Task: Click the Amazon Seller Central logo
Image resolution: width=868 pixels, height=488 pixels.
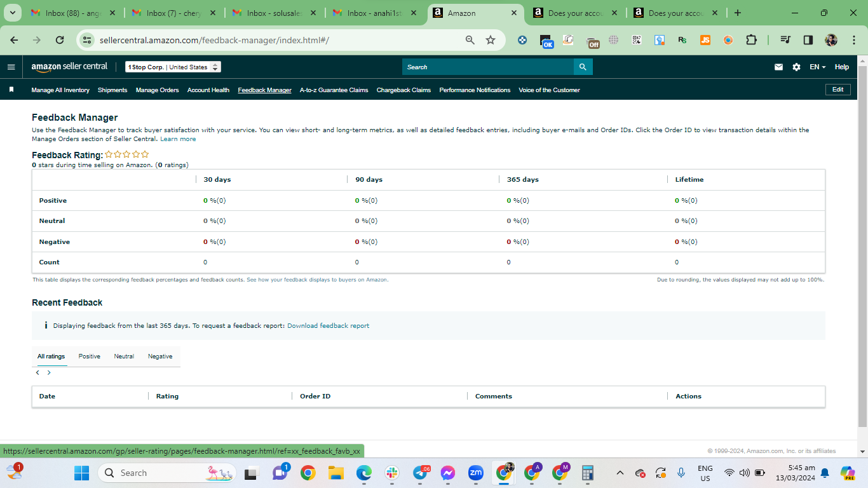Action: point(69,67)
